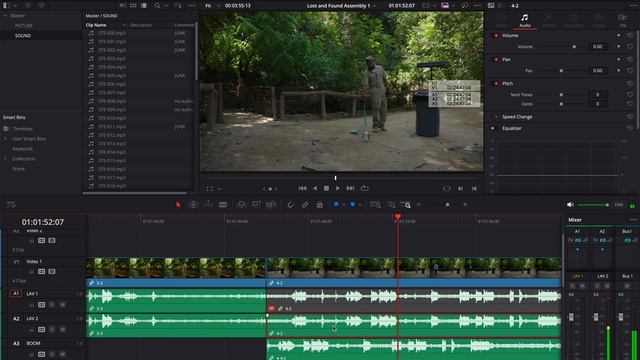Stop playback in viewer
640x360 pixels.
326,188
